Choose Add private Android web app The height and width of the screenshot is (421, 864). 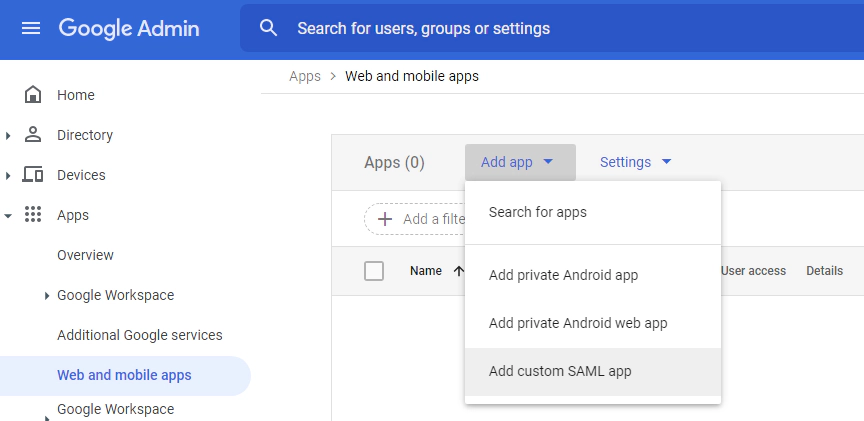(593, 323)
